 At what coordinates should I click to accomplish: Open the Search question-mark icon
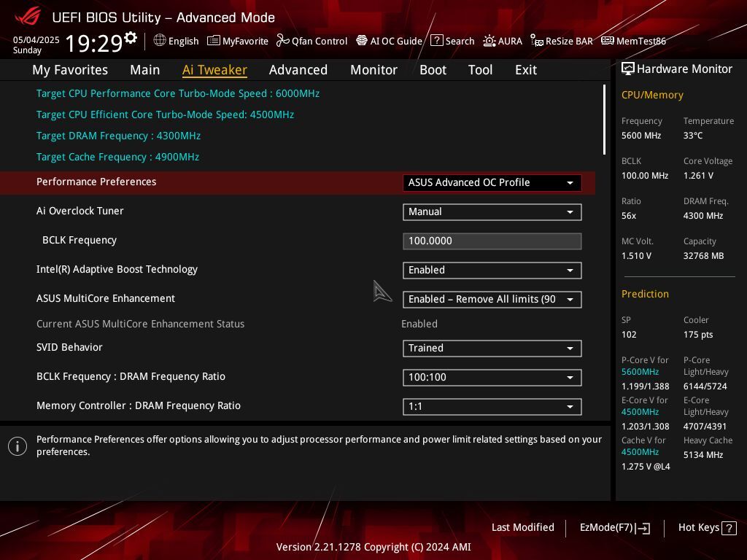(437, 41)
